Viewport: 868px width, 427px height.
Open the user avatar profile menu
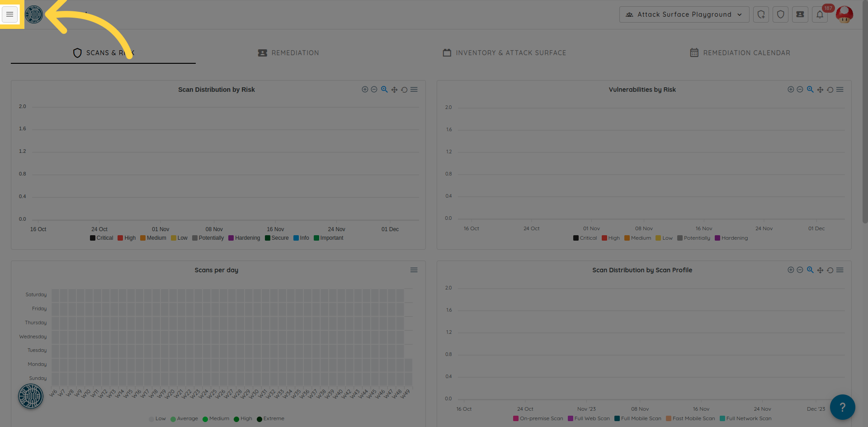click(x=844, y=14)
